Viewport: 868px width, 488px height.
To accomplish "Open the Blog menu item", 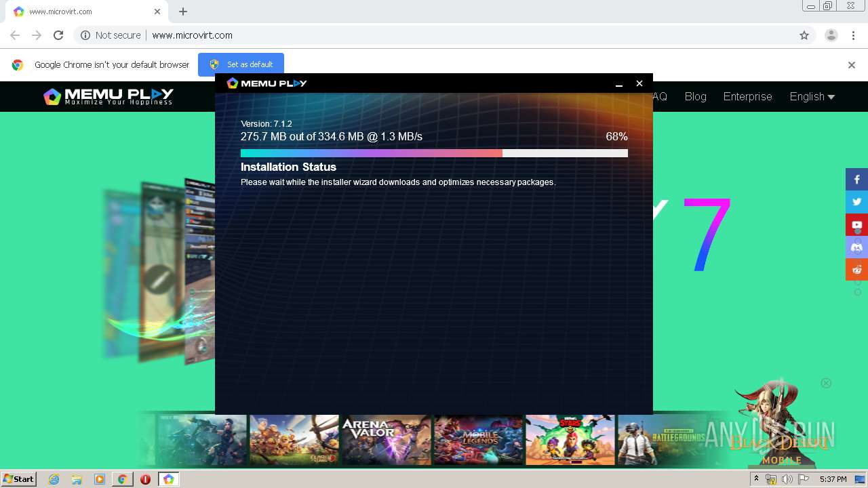I will [x=696, y=96].
